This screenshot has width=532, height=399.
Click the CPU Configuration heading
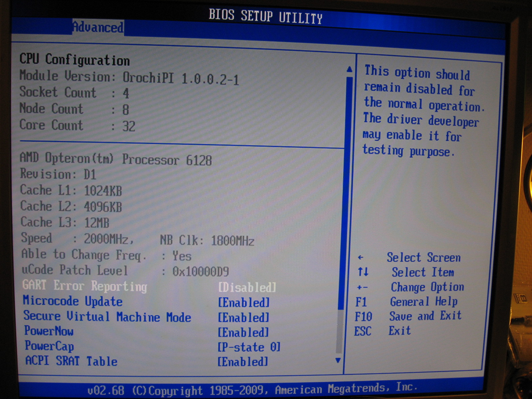74,60
